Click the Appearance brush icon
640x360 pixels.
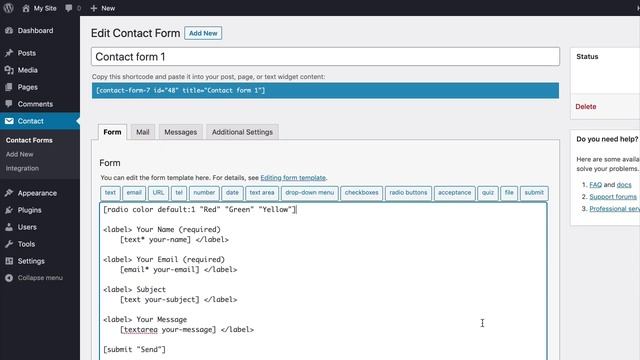[9, 193]
